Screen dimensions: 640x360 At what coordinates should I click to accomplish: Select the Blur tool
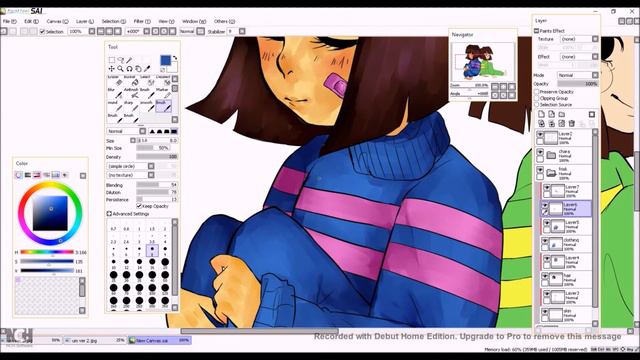pyautogui.click(x=115, y=93)
